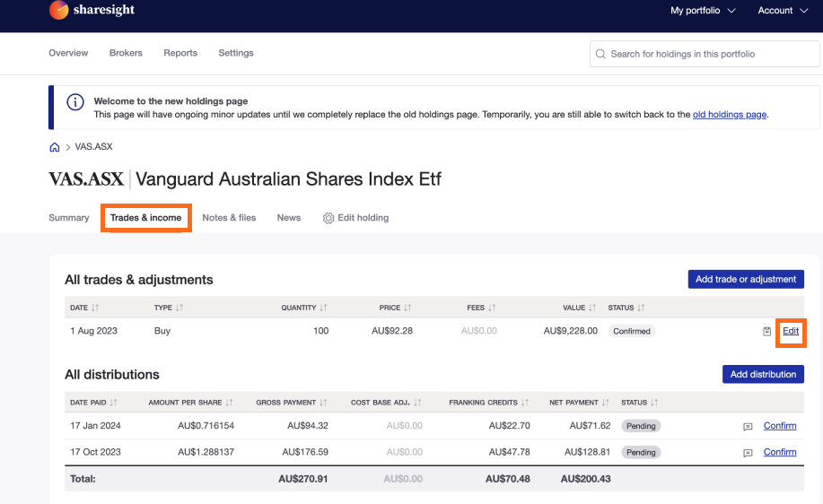Open the old holdings page link
This screenshot has width=823, height=504.
730,114
